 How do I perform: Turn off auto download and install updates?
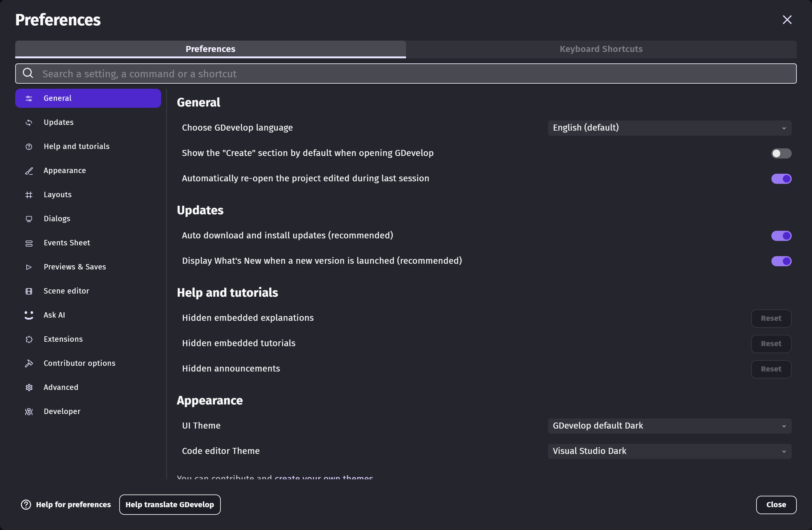click(x=781, y=236)
